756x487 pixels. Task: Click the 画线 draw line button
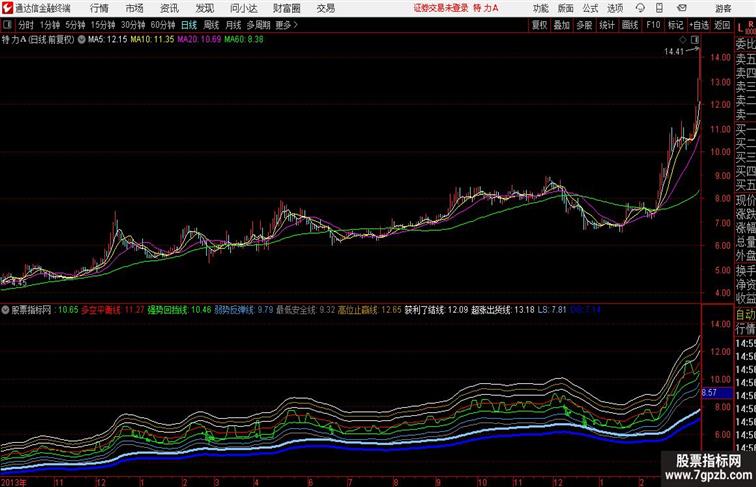click(630, 25)
